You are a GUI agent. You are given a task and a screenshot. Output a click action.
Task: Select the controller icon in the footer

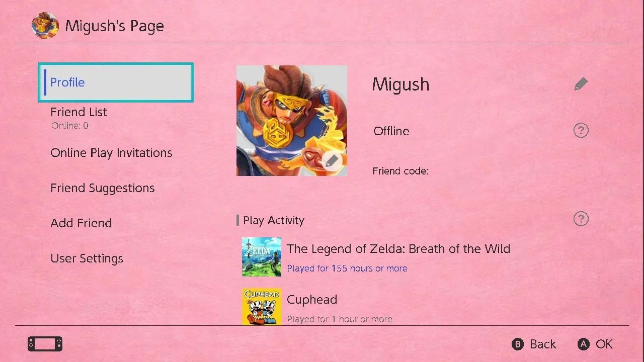(x=45, y=344)
